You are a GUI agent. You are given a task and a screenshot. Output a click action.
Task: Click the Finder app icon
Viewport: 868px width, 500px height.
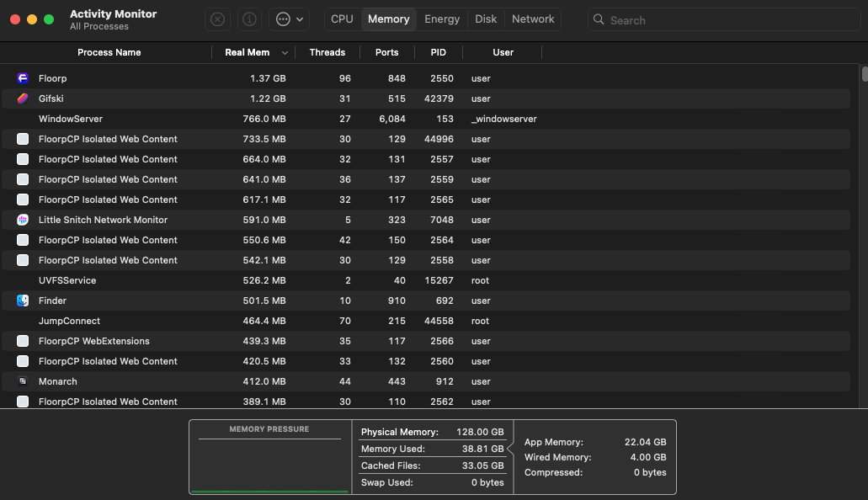tap(23, 301)
